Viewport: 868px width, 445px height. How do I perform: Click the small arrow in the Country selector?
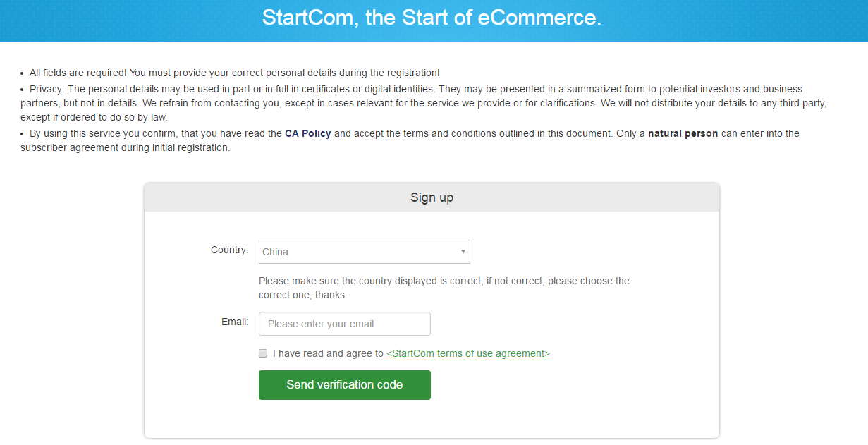[463, 252]
